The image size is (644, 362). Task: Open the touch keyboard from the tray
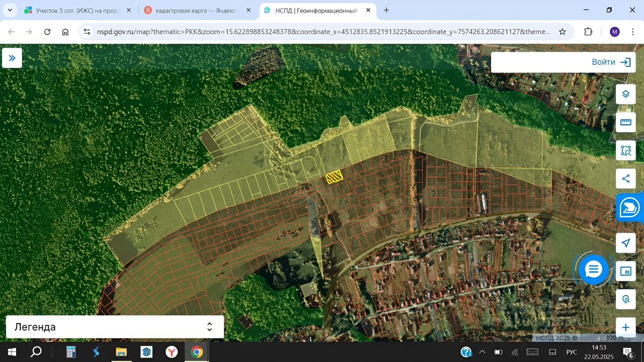[x=532, y=352]
